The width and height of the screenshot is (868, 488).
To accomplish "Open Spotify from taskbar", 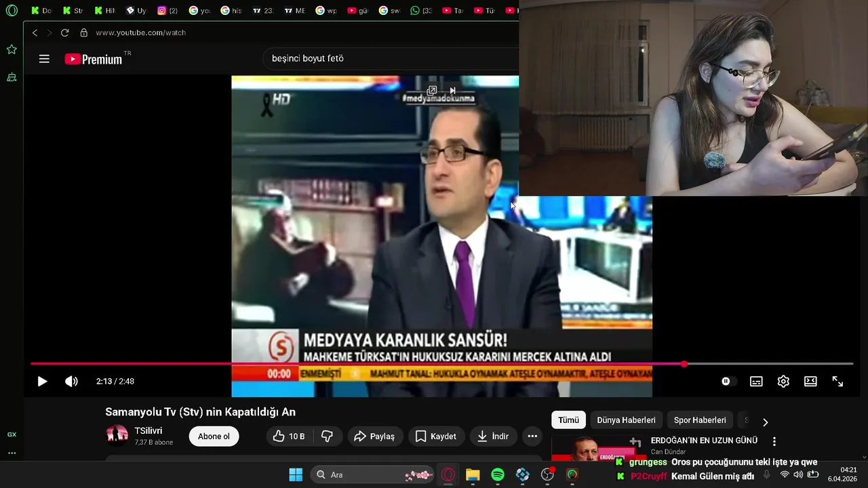I will tap(497, 474).
